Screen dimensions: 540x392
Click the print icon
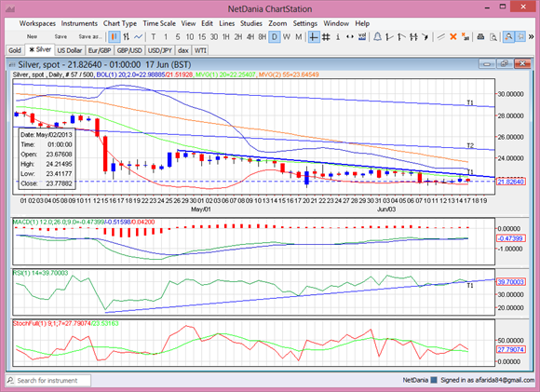[480, 36]
